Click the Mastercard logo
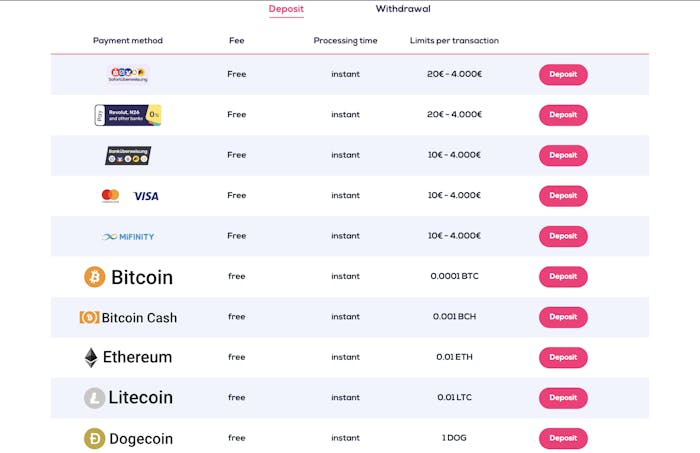700x453 pixels. click(110, 195)
